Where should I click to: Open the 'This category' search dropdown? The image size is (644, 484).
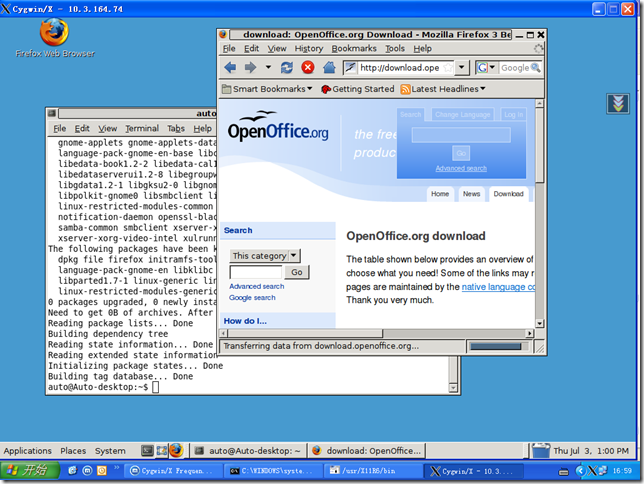(265, 256)
